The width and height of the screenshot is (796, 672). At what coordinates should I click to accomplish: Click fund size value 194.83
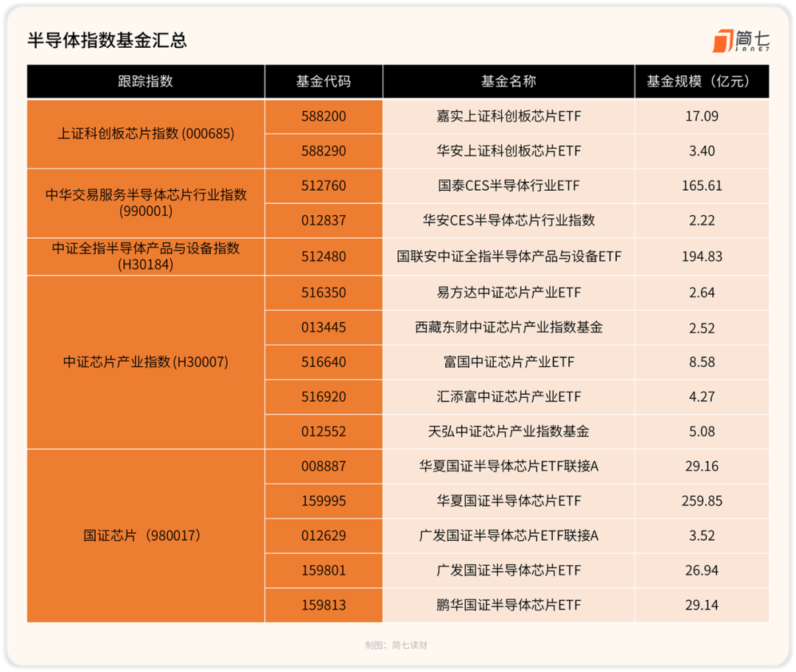pyautogui.click(x=702, y=257)
